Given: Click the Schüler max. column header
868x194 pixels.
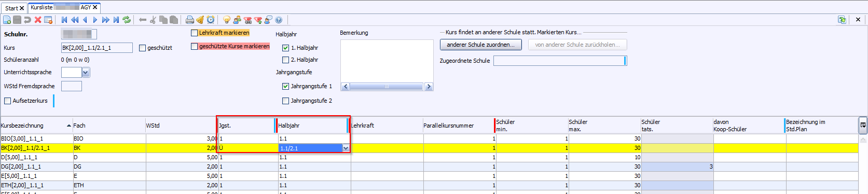Looking at the screenshot, I should (x=604, y=126).
